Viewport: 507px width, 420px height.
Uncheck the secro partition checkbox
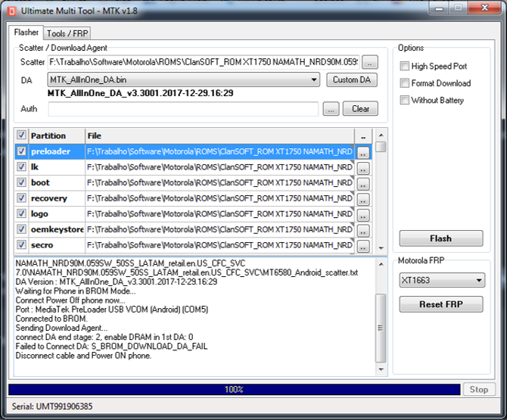(21, 244)
